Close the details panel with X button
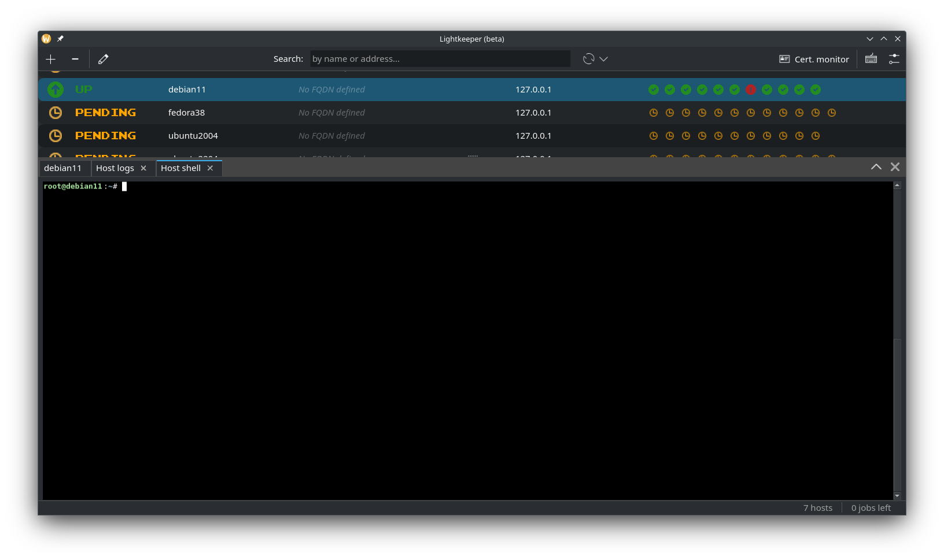944x560 pixels. pos(895,167)
